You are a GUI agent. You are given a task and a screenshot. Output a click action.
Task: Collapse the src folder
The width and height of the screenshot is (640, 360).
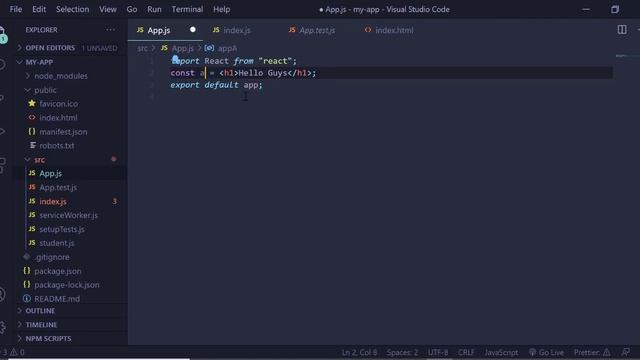[40, 160]
